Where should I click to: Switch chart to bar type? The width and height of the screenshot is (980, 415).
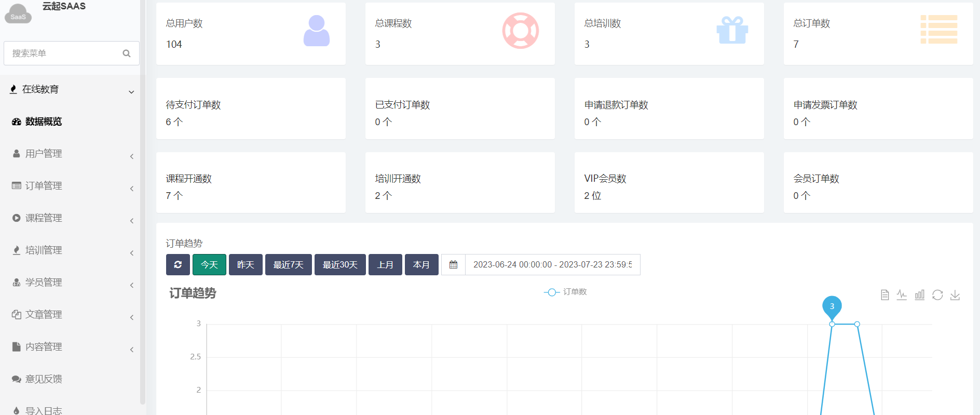click(920, 295)
